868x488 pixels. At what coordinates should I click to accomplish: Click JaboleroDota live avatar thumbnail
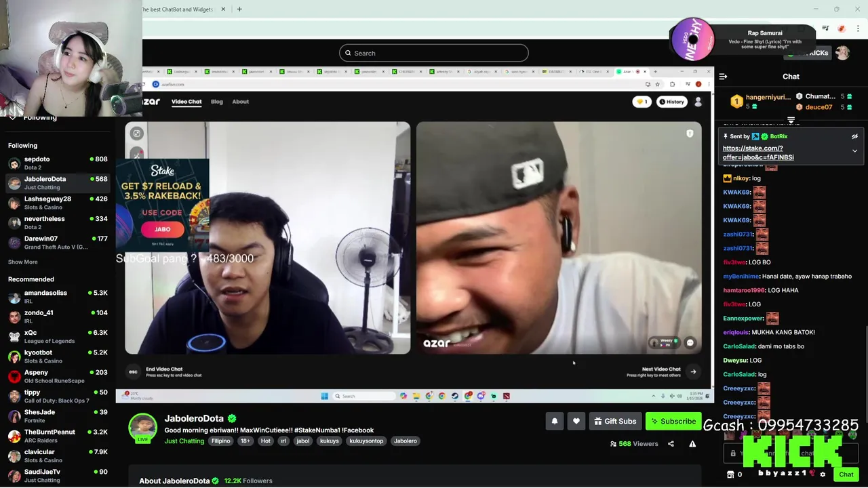point(143,427)
